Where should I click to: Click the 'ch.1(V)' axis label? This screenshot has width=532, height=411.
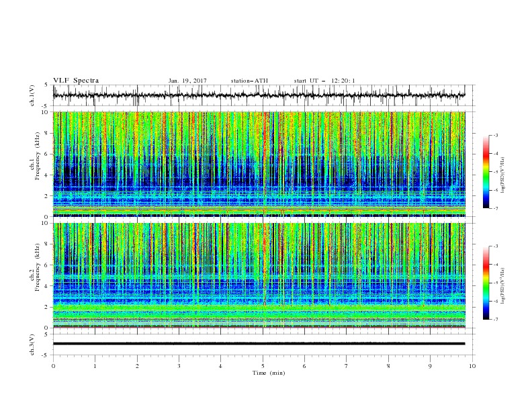click(32, 95)
